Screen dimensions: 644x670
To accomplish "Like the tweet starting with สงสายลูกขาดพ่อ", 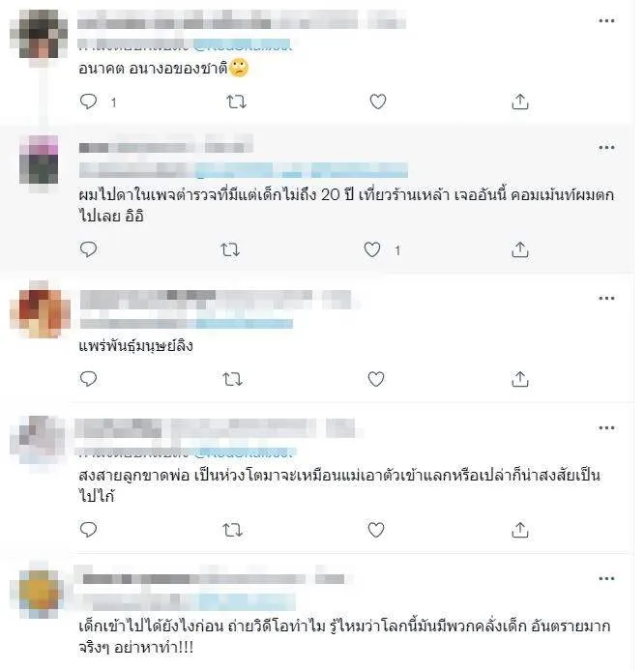I will coord(376,530).
